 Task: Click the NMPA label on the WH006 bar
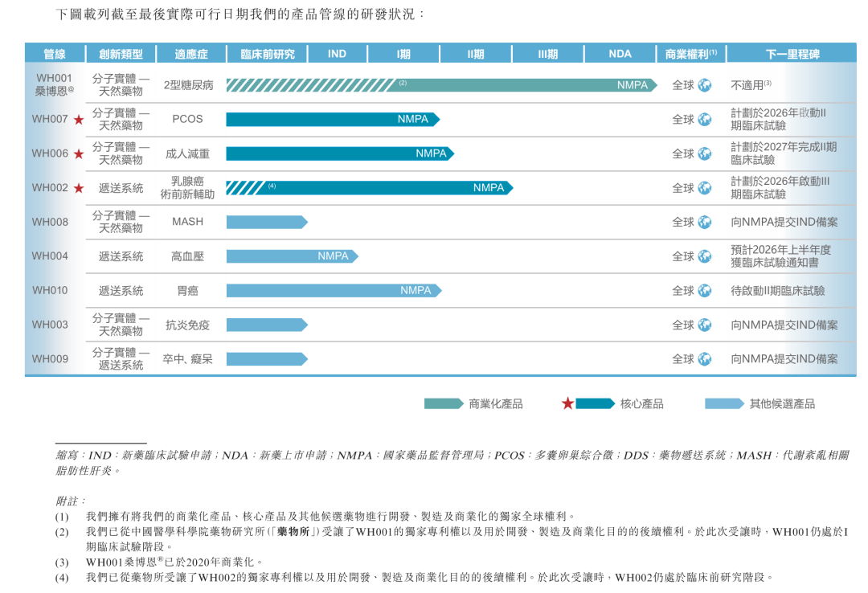431,153
